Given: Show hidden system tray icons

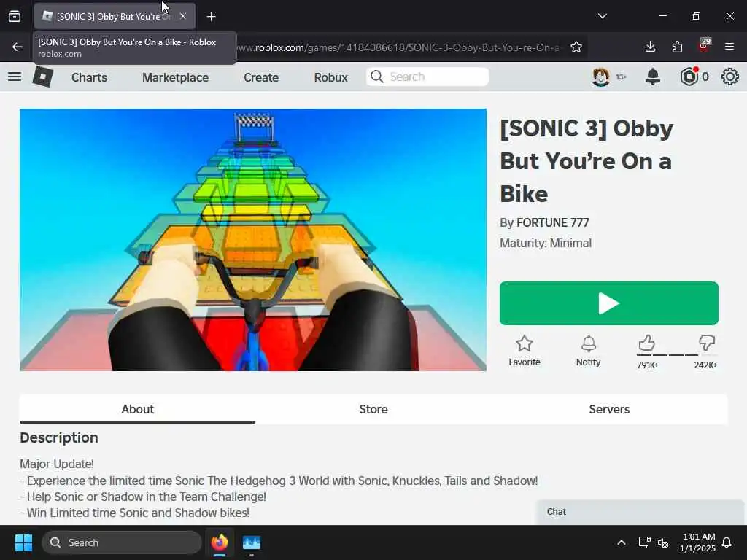Looking at the screenshot, I should (622, 542).
